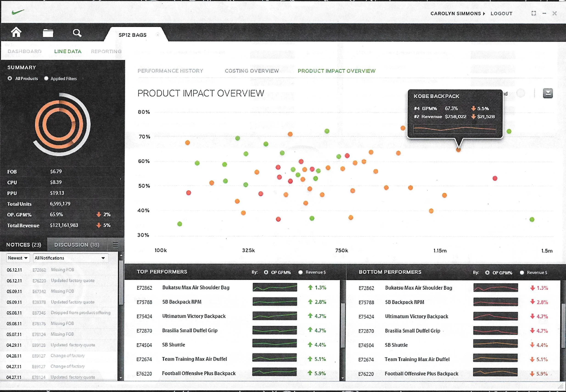Select the All Products radio button
Viewport: 566px width, 392px height.
point(10,79)
